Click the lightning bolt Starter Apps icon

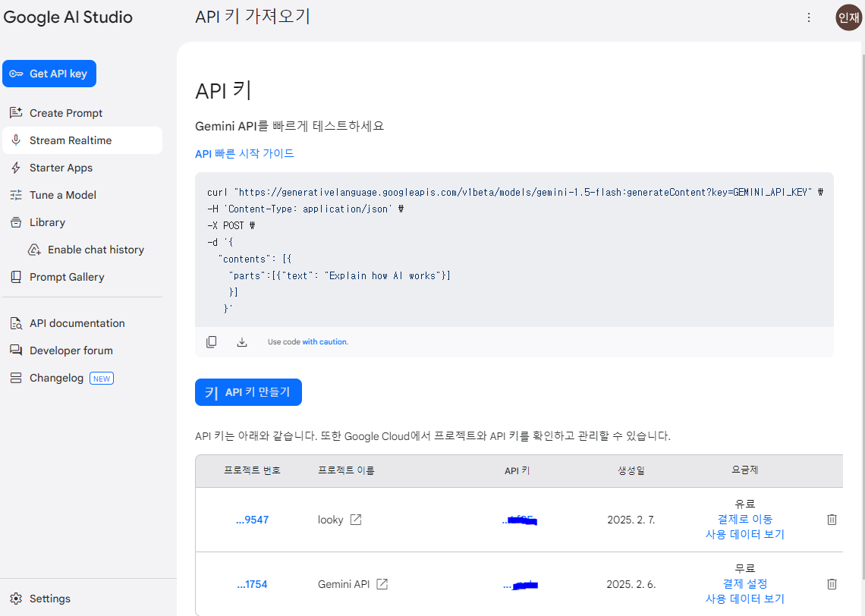tap(16, 168)
